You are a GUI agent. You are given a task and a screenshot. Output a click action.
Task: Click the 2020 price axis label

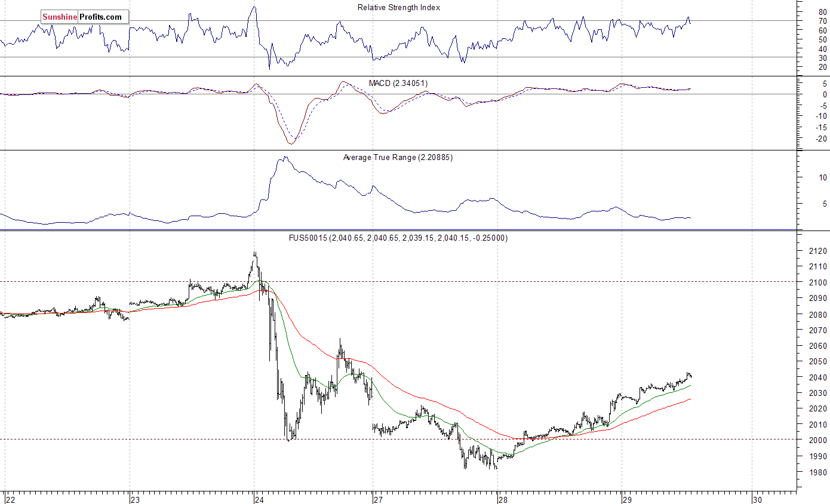tap(817, 409)
